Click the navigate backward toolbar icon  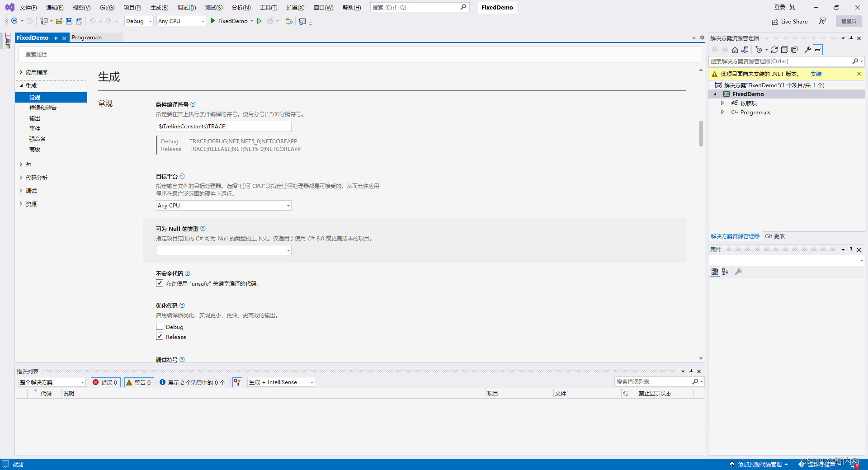pyautogui.click(x=14, y=21)
